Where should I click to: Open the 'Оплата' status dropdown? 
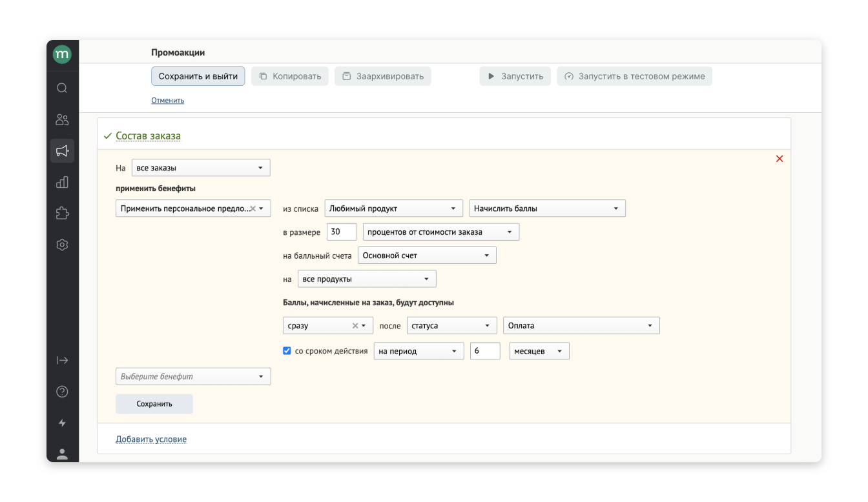pyautogui.click(x=581, y=326)
